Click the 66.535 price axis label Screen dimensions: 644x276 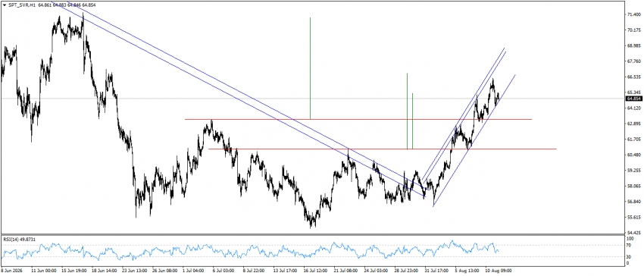634,77
